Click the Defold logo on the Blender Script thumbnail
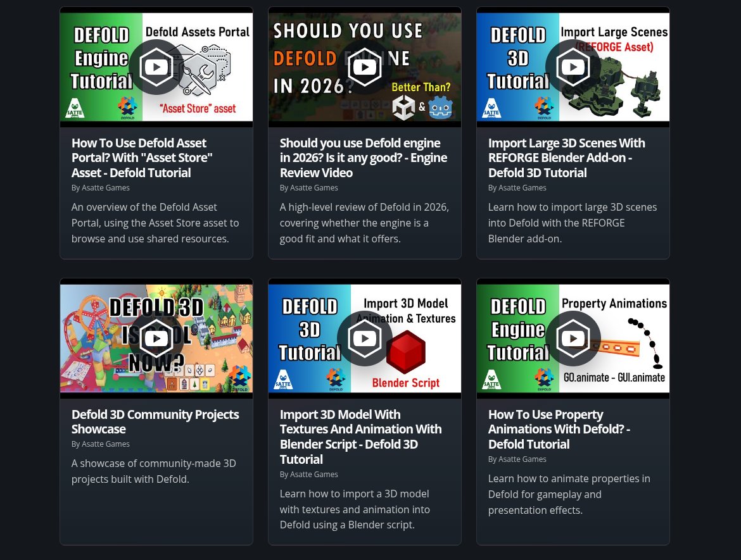Screen dimensions: 741x560 [x=336, y=379]
